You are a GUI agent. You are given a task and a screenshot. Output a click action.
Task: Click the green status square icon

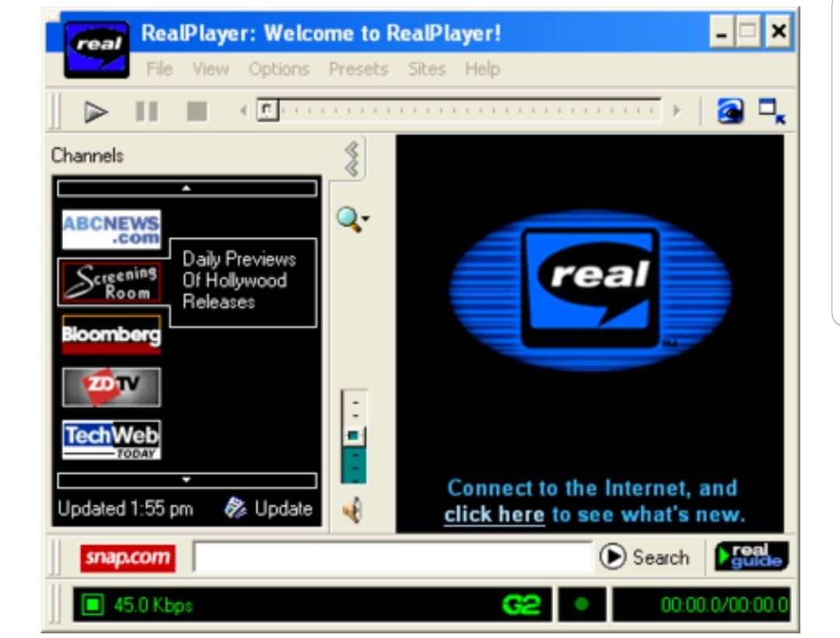click(x=93, y=605)
